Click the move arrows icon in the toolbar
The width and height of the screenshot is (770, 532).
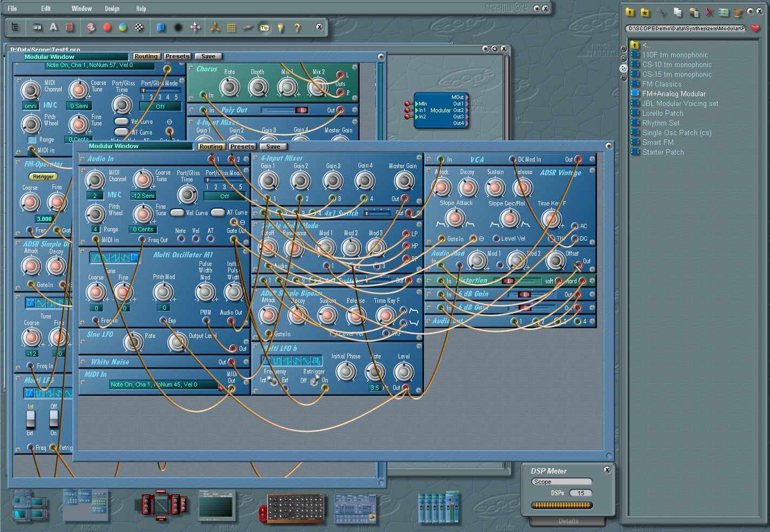pyautogui.click(x=195, y=27)
